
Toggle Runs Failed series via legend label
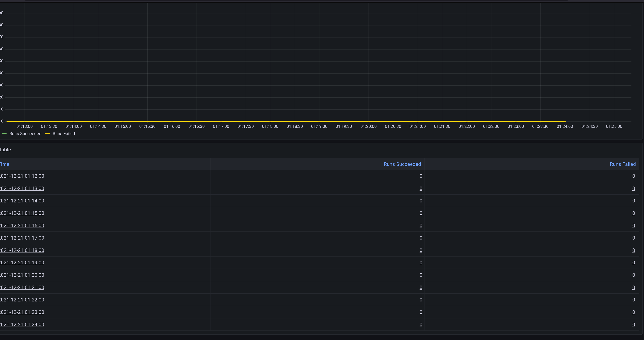64,134
